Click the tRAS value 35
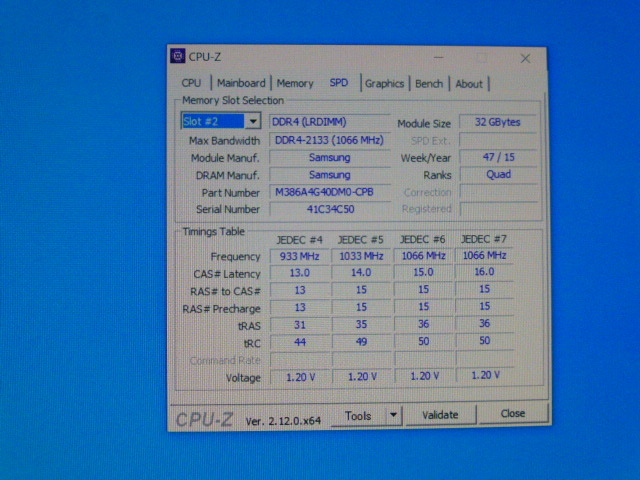 coord(361,324)
